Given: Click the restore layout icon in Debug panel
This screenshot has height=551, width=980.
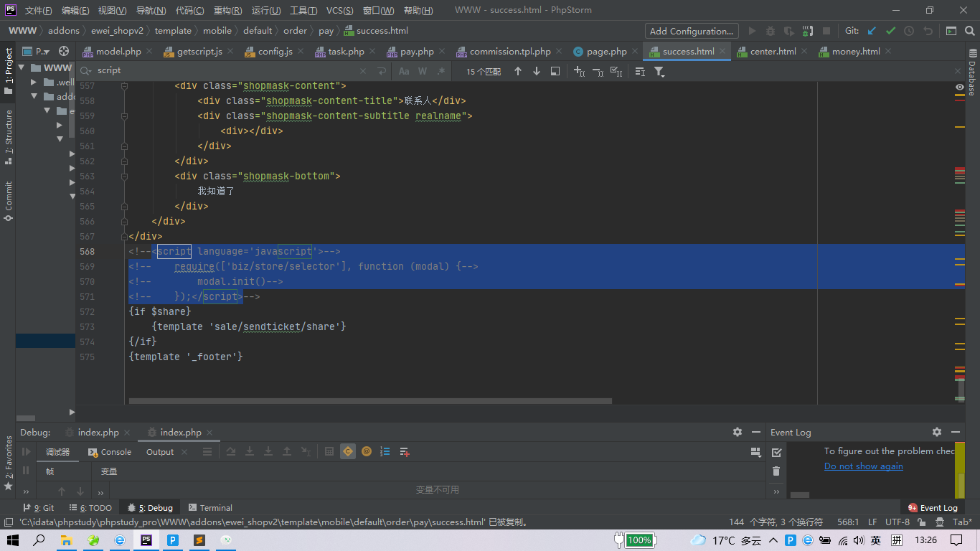Looking at the screenshot, I should pos(755,451).
